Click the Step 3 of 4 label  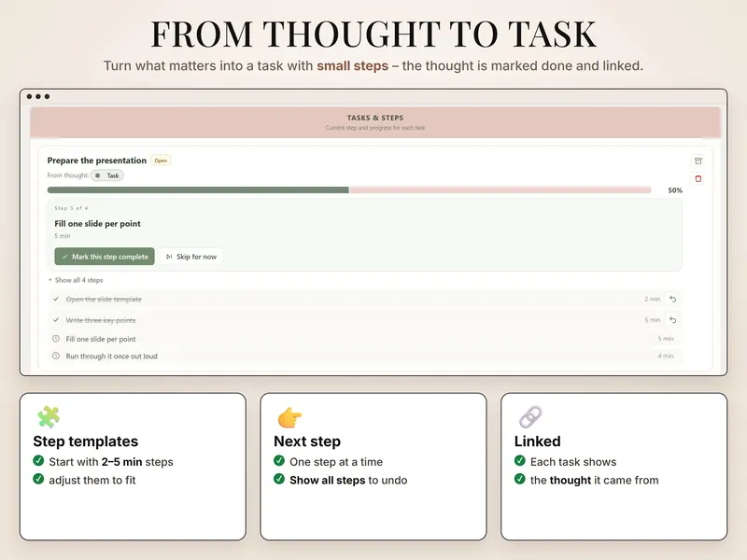[x=71, y=208]
